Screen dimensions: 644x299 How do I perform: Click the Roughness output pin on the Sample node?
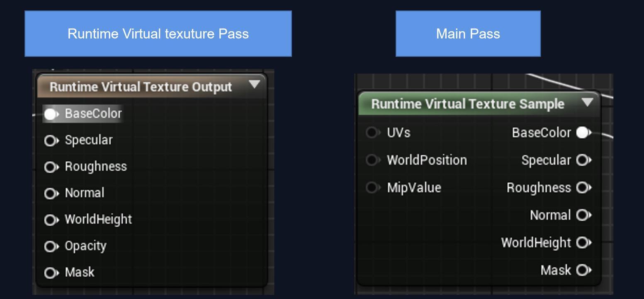pyautogui.click(x=583, y=188)
